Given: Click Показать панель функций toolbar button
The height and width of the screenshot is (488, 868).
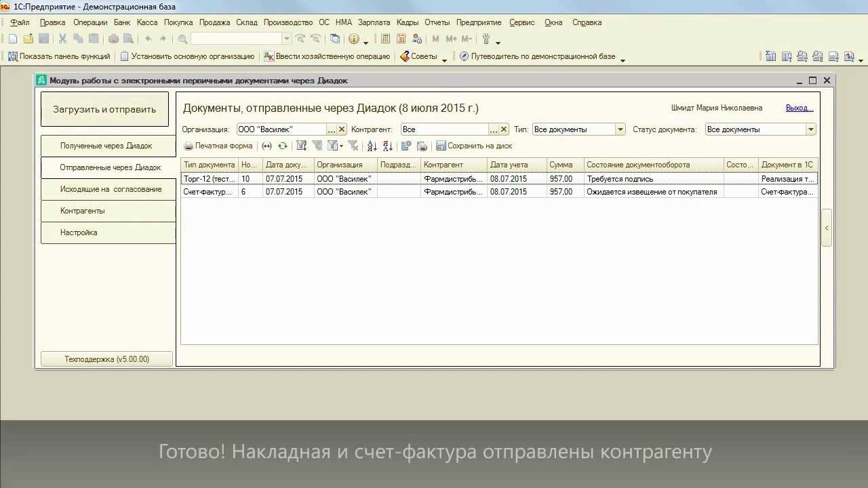Looking at the screenshot, I should pyautogui.click(x=60, y=56).
